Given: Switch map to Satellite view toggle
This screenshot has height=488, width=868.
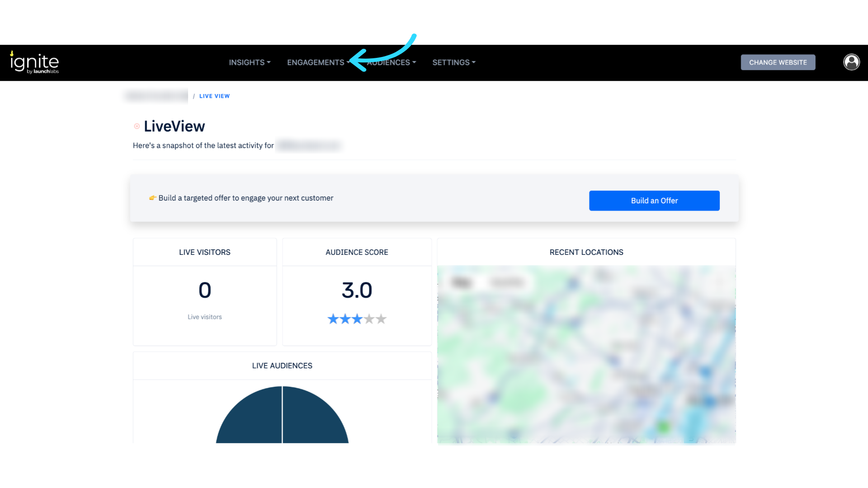Looking at the screenshot, I should coord(507,283).
